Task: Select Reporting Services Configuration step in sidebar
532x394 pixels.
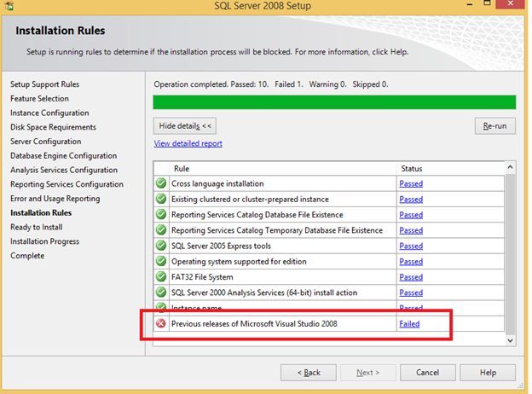Action: click(x=66, y=184)
